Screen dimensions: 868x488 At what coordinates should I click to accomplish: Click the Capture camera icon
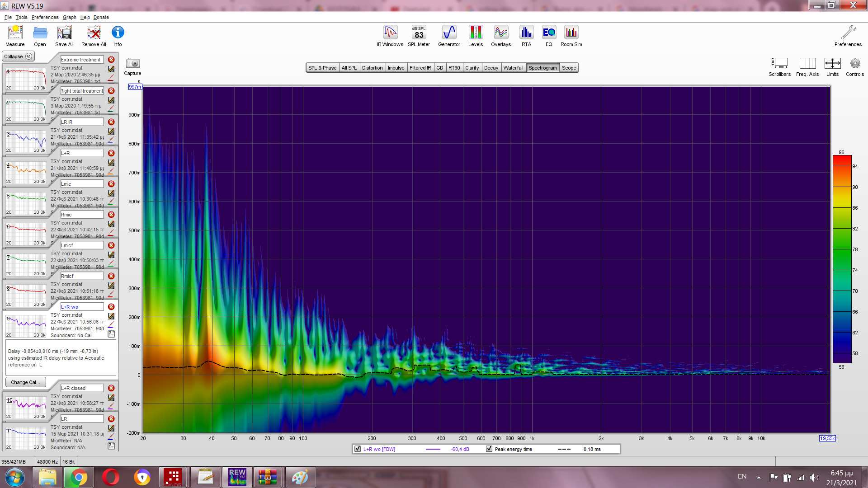pyautogui.click(x=132, y=64)
